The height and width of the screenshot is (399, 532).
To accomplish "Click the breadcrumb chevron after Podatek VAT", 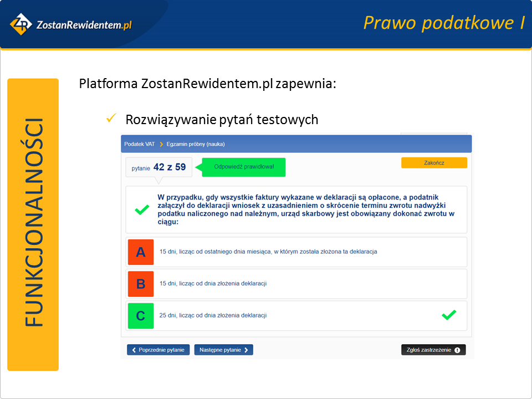I will (x=161, y=144).
